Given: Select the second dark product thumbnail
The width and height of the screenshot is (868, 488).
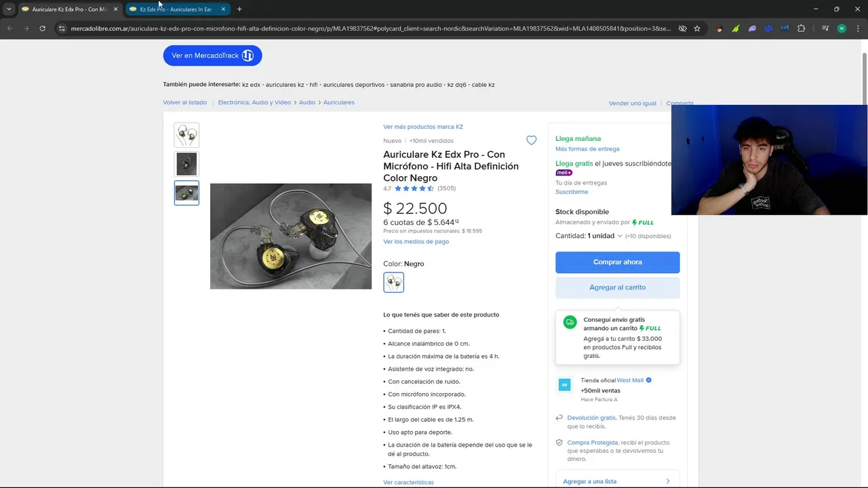Looking at the screenshot, I should point(186,164).
